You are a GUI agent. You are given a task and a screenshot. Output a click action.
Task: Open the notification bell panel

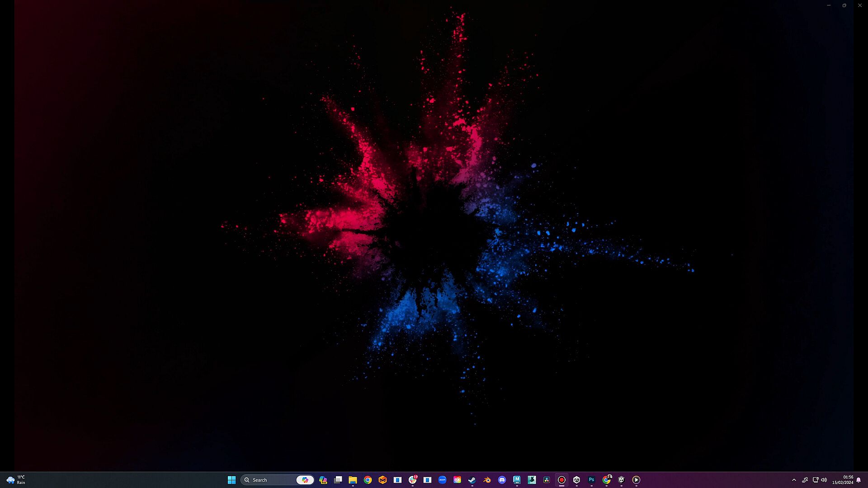click(859, 480)
